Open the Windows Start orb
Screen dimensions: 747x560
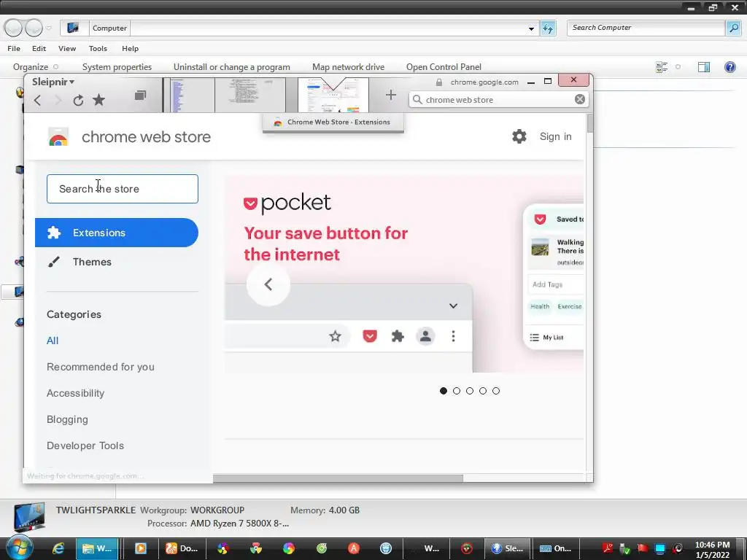pos(19,548)
